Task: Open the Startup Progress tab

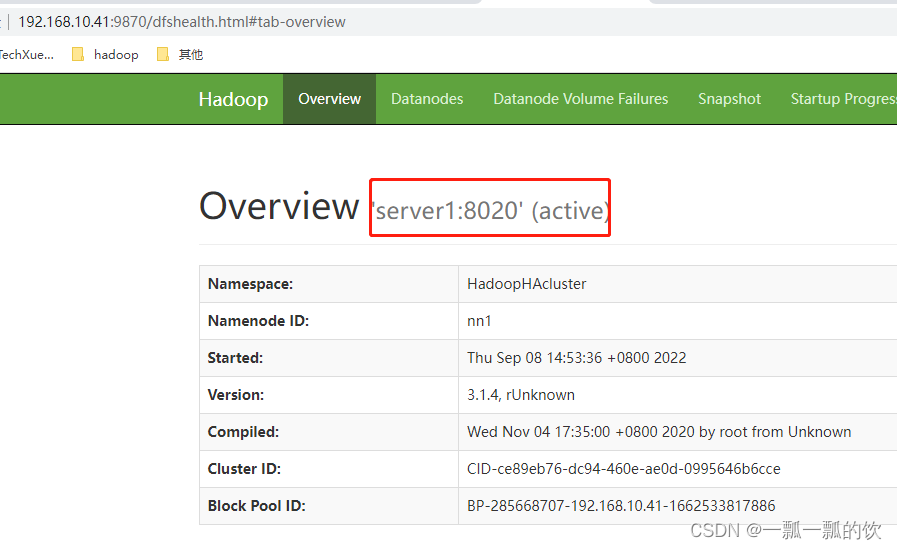Action: pyautogui.click(x=843, y=99)
